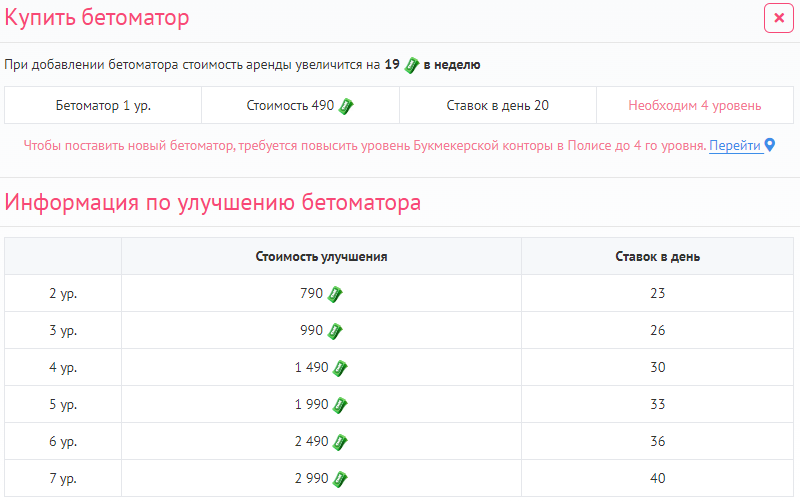Screen dimensions: 800x502
Task: Click money icon beside Стоимость 490
Action: tap(346, 105)
